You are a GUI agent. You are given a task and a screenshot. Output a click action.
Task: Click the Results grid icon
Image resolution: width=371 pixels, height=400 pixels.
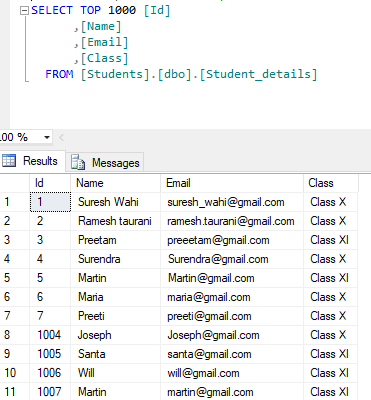[9, 161]
